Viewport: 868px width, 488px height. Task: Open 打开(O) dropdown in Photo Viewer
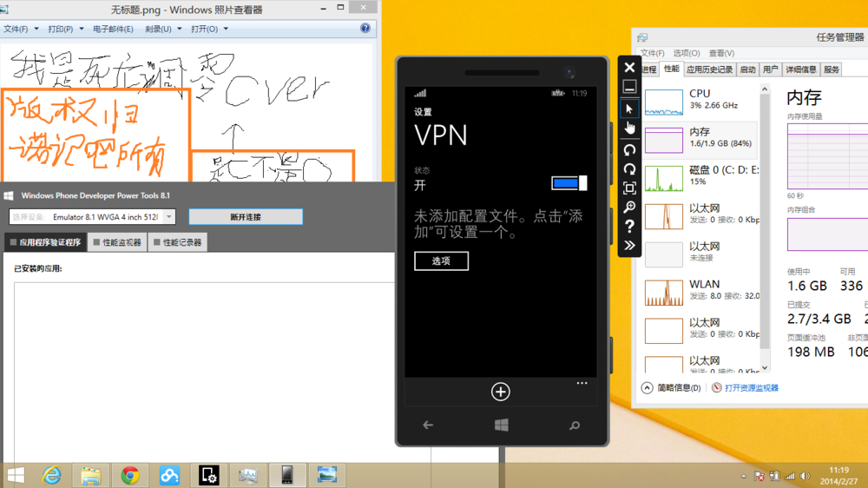209,29
